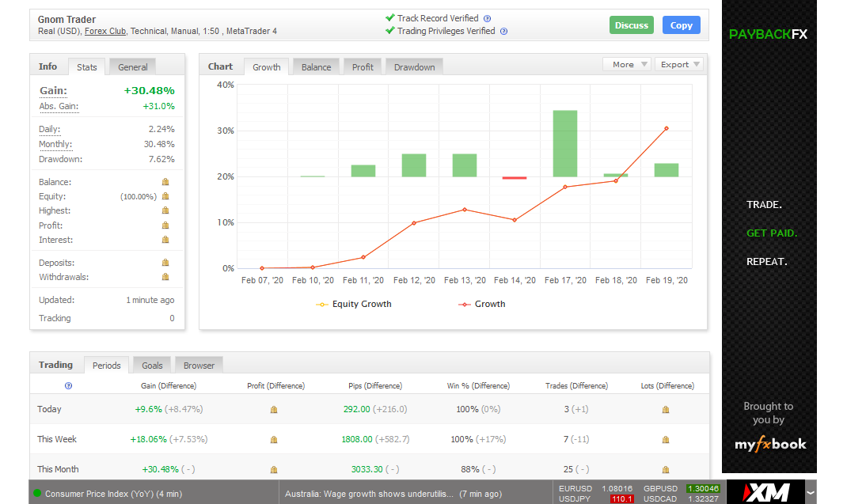This screenshot has width=847, height=504.
Task: Click the lock icon next to Interest
Action: point(165,240)
